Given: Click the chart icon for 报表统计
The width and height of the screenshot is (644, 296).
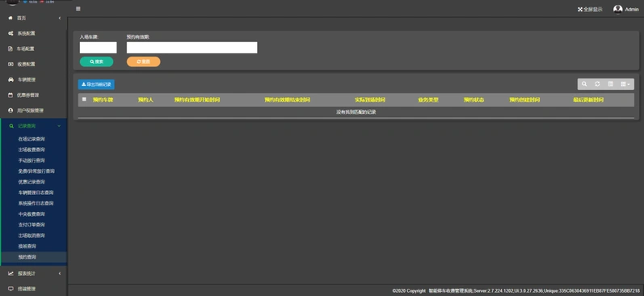Looking at the screenshot, I should point(11,273).
